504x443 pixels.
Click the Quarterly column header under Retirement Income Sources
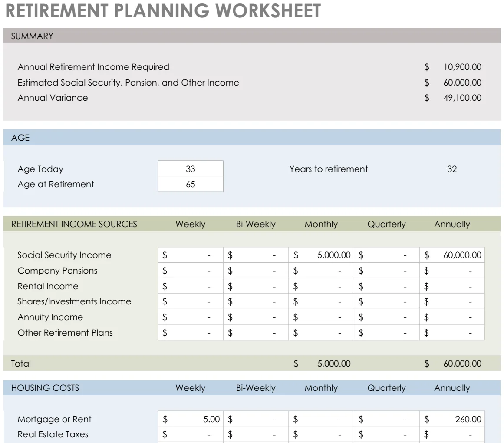click(387, 224)
